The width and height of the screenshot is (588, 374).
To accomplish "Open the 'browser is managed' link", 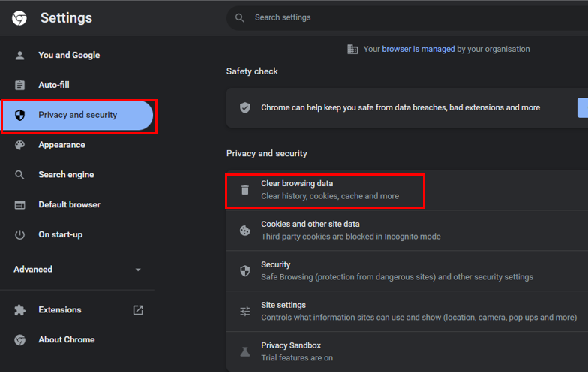I will click(418, 50).
